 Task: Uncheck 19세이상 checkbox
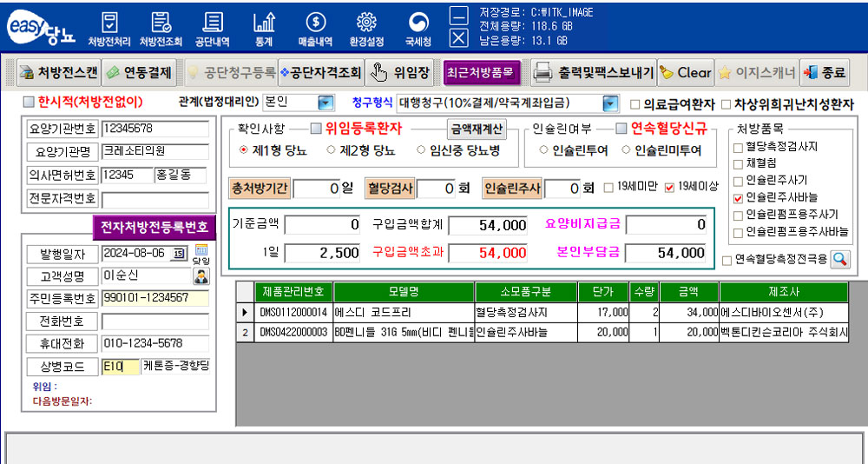669,188
